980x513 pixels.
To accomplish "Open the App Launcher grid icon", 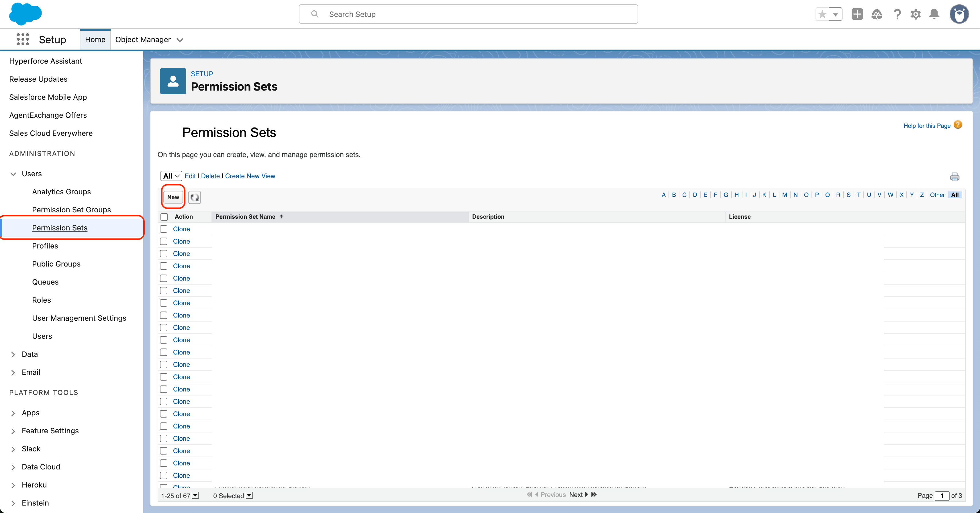I will pyautogui.click(x=23, y=39).
